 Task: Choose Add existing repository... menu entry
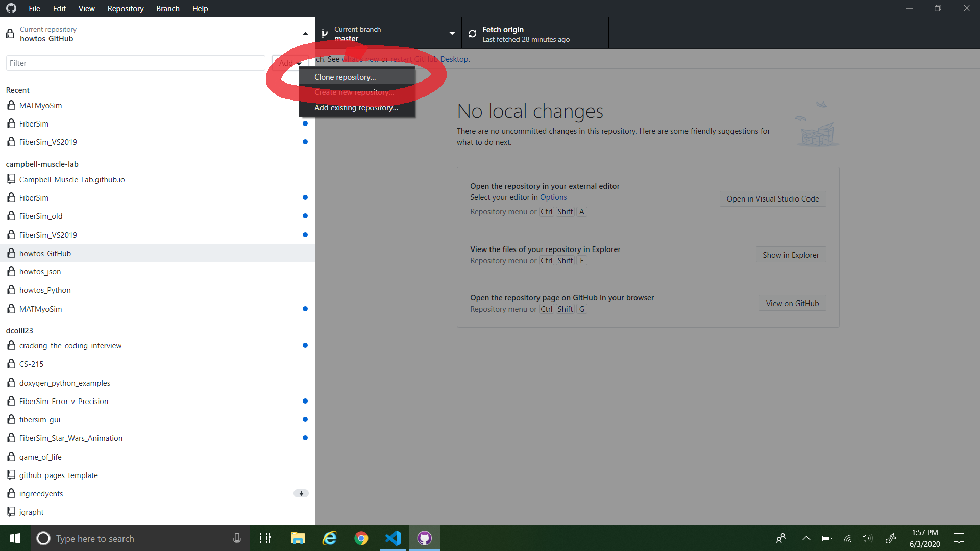coord(357,107)
